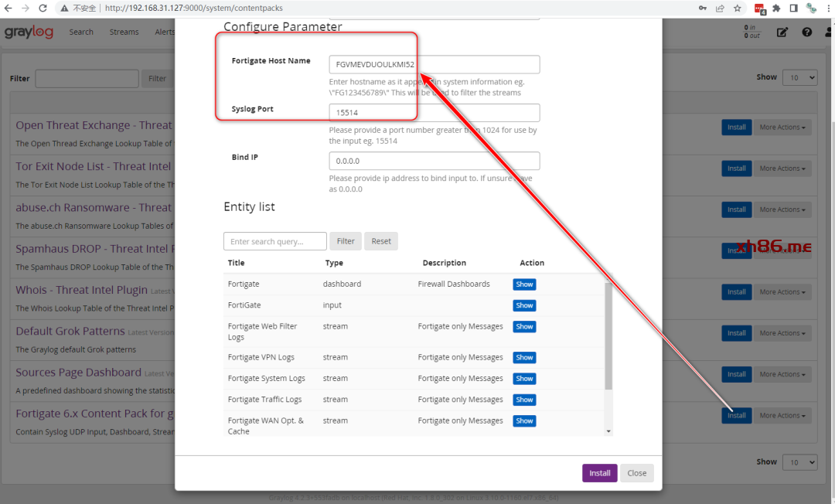
Task: Expand More Actions for Sources Page Dashboard
Action: click(x=782, y=374)
